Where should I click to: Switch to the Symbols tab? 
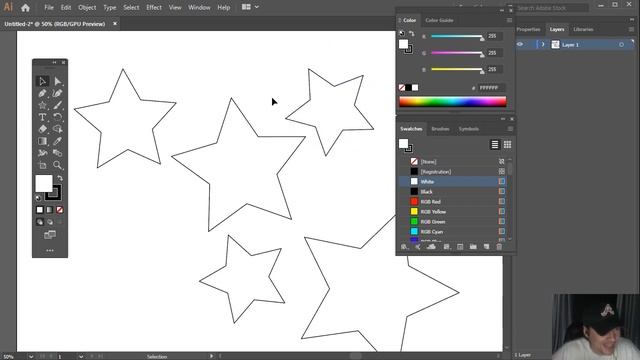coord(469,129)
